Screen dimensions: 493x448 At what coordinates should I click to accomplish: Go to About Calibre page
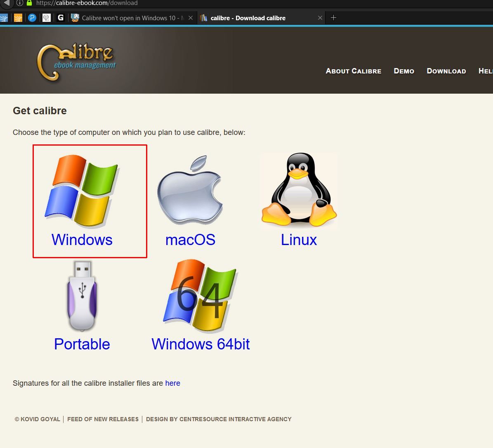(x=354, y=71)
